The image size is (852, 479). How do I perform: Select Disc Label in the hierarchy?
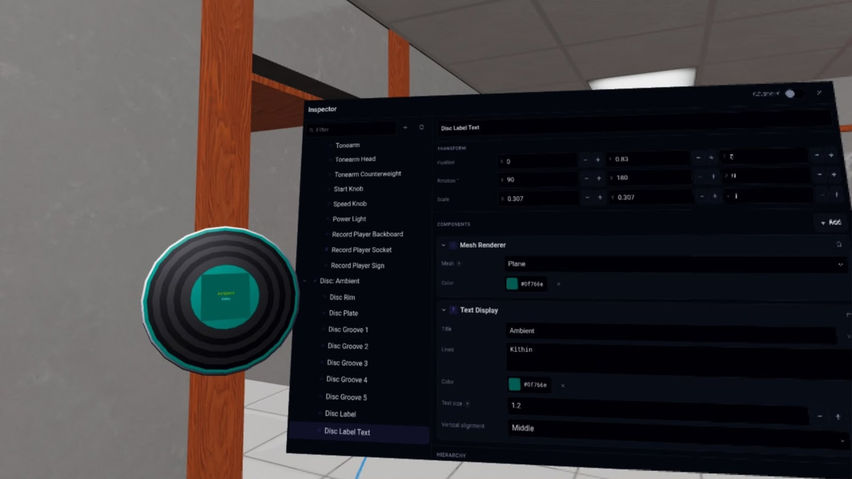point(341,414)
